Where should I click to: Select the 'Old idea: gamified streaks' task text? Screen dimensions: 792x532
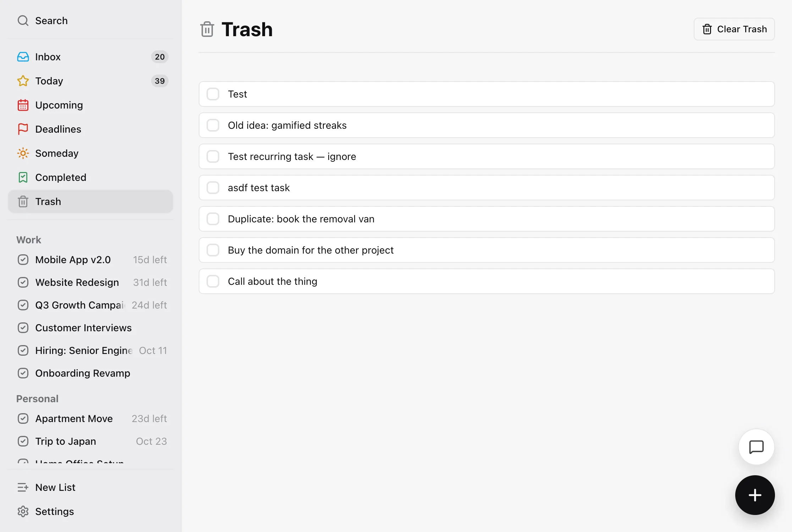point(287,125)
